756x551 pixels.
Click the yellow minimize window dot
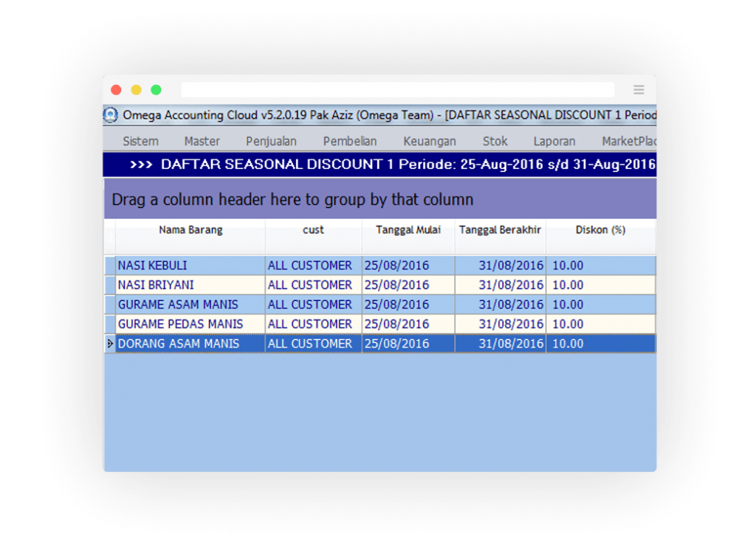pos(137,89)
